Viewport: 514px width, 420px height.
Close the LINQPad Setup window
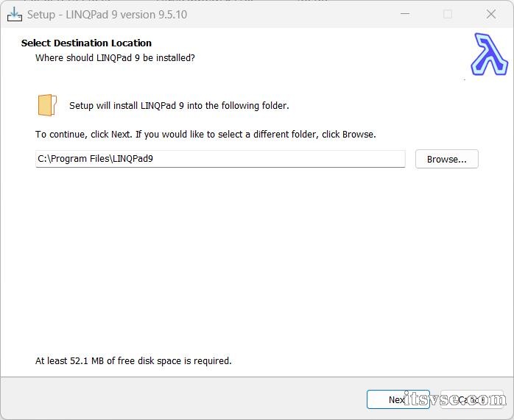click(x=491, y=14)
